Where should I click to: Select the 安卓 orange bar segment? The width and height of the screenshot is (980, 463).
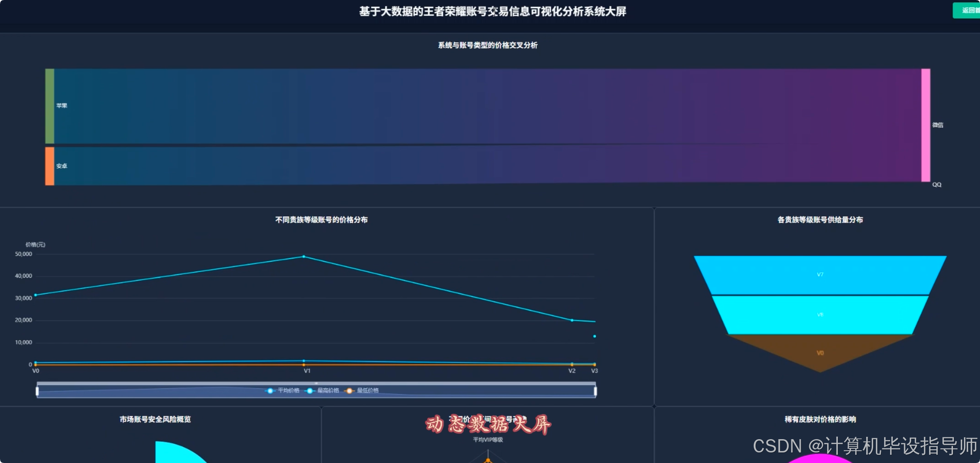[49, 165]
